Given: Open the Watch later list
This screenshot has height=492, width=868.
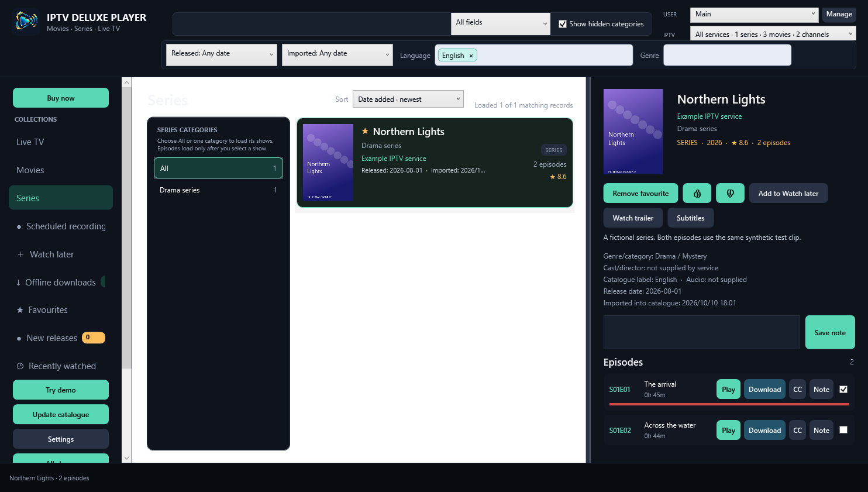Looking at the screenshot, I should [61, 254].
